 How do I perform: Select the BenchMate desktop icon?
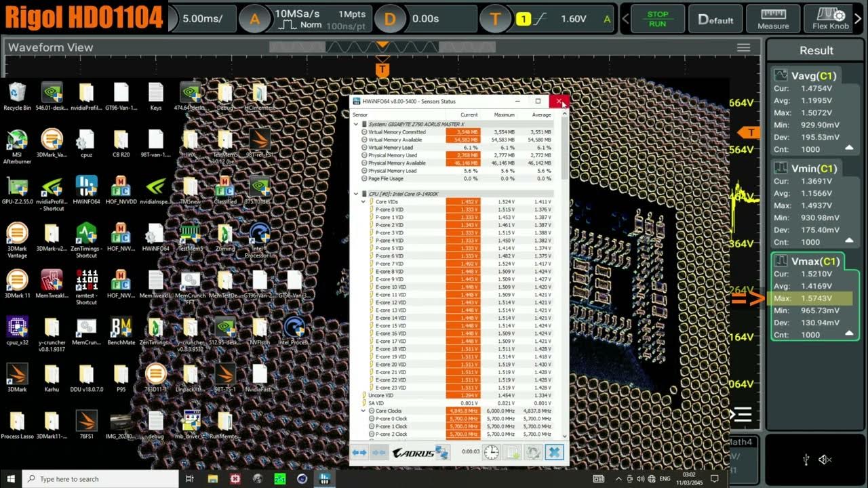click(x=121, y=331)
